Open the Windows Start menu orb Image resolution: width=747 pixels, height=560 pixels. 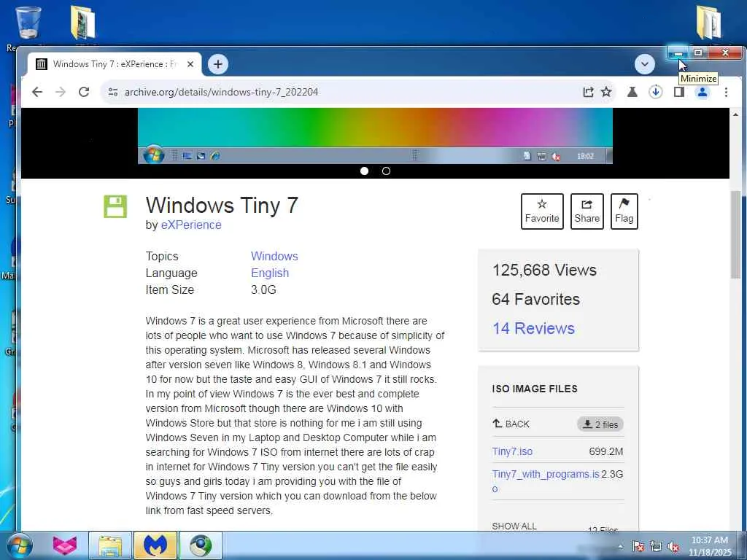pos(20,545)
